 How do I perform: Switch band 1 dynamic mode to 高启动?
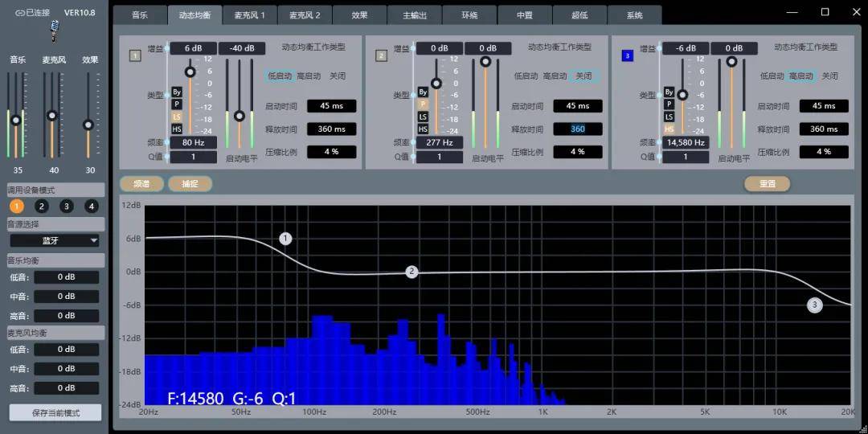click(309, 76)
